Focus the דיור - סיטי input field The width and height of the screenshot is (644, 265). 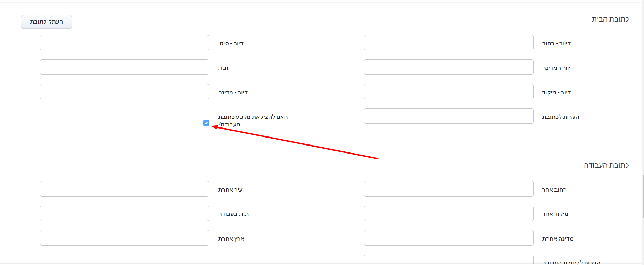coord(125,43)
